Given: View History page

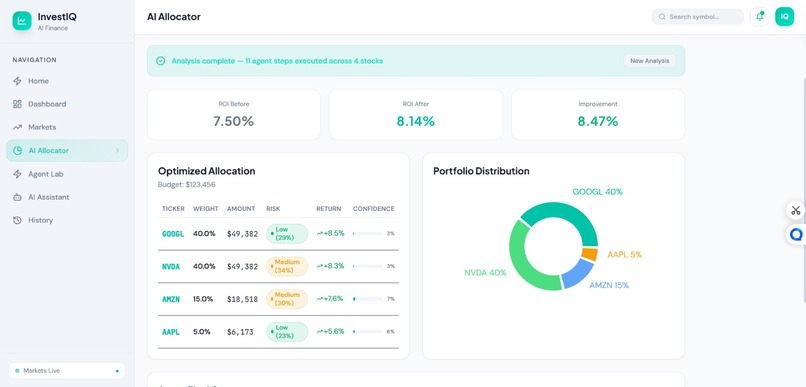Looking at the screenshot, I should coord(67,220).
